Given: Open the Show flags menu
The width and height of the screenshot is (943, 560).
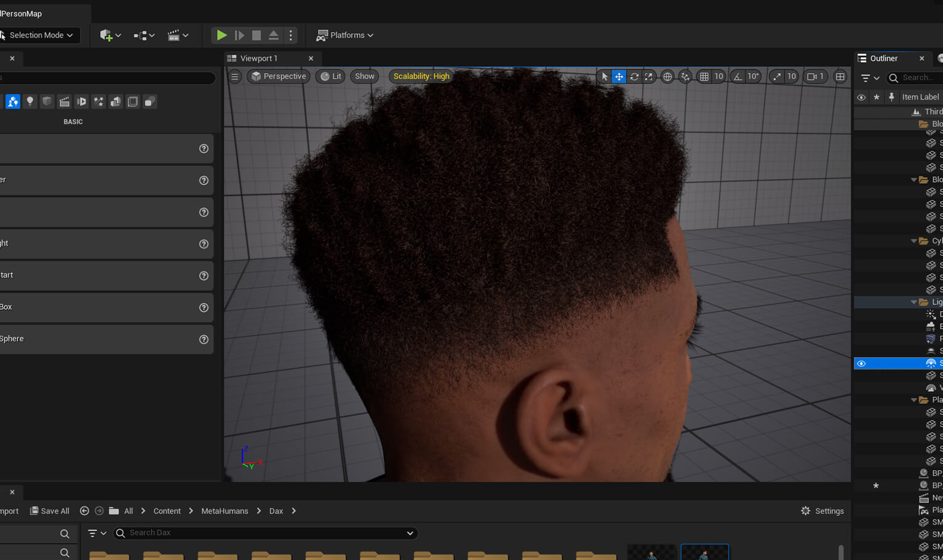Looking at the screenshot, I should [365, 76].
